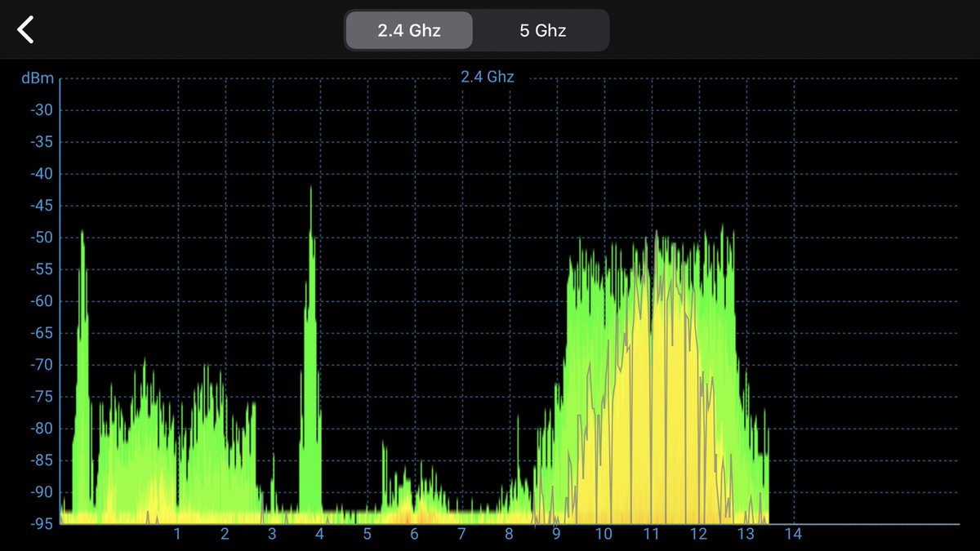The width and height of the screenshot is (980, 551).
Task: Click the -50 dBm axis label
Action: (x=41, y=238)
